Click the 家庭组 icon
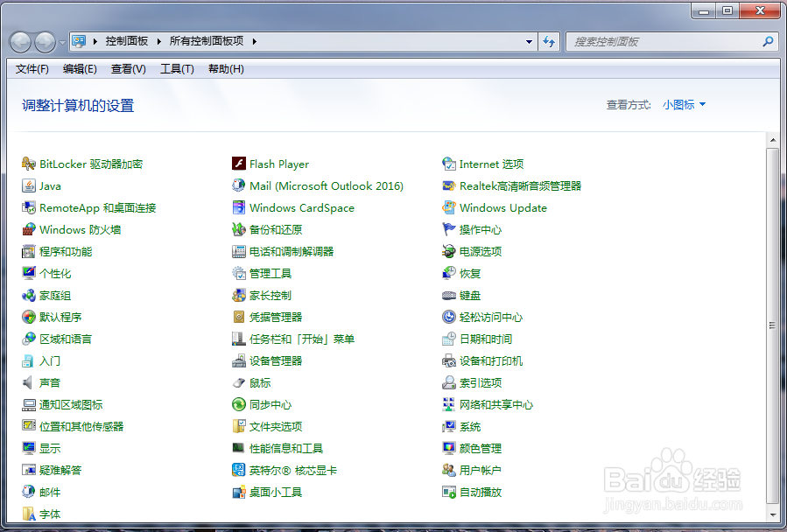Image resolution: width=787 pixels, height=532 pixels. tap(29, 295)
